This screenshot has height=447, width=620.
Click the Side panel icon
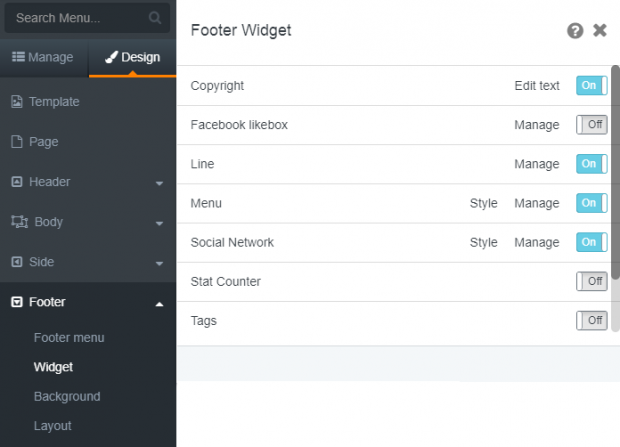17,261
